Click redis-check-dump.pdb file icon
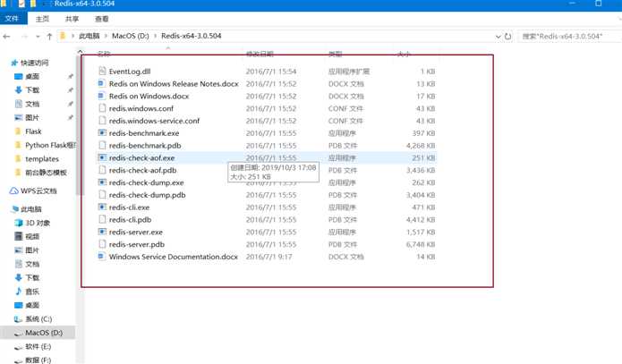622x364 pixels. (x=102, y=195)
